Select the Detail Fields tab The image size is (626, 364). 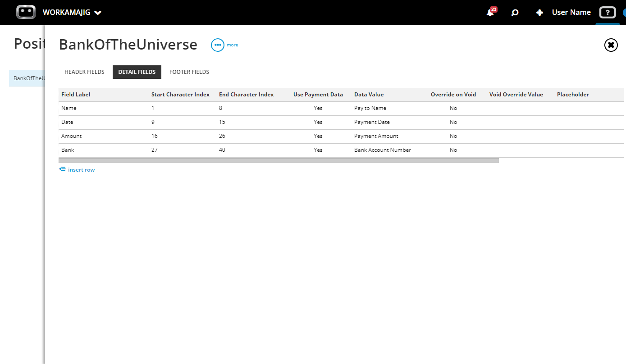[137, 72]
